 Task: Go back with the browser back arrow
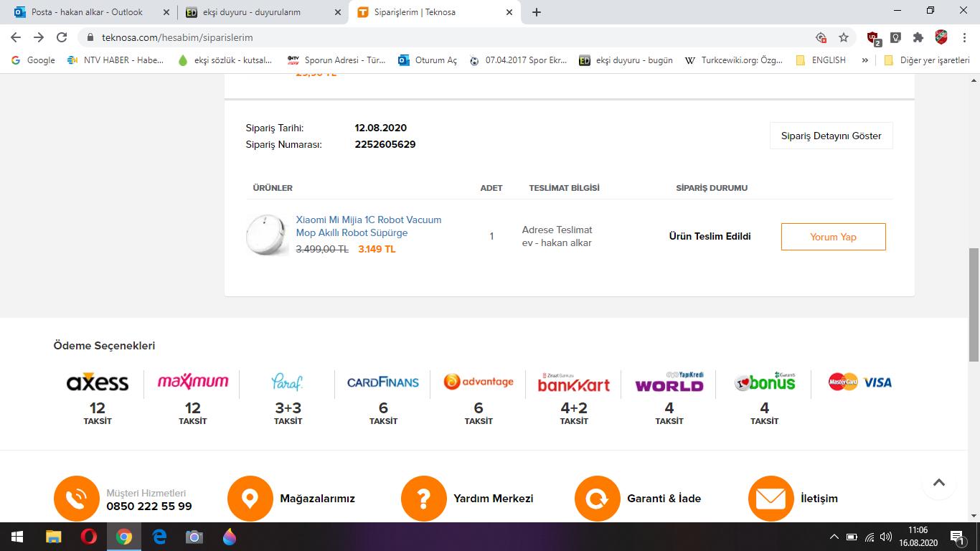click(16, 37)
